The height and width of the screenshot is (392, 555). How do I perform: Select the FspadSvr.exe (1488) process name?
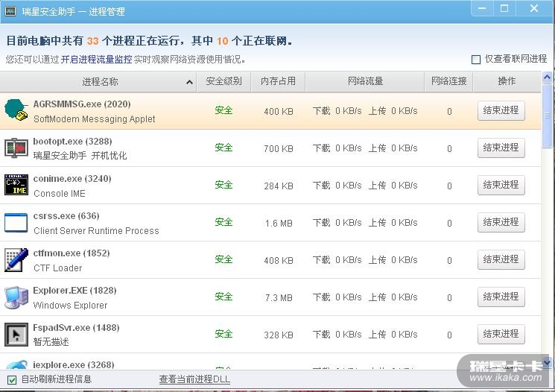76,328
